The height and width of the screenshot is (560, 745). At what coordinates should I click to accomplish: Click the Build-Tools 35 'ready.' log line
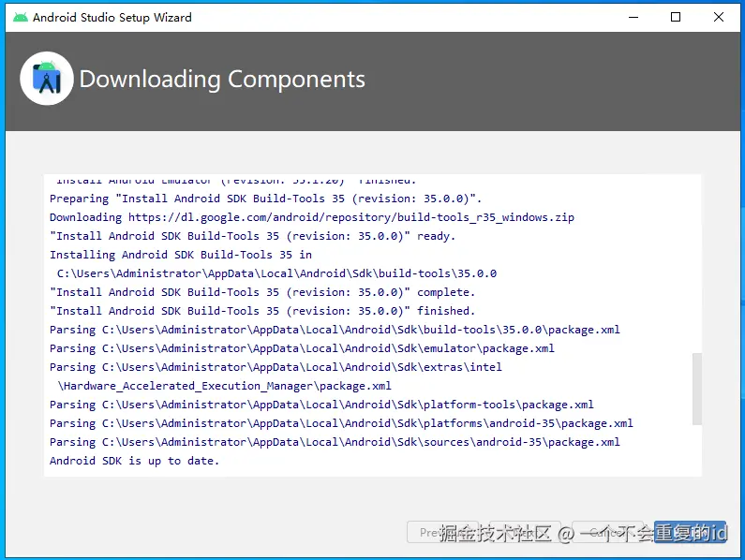click(252, 236)
